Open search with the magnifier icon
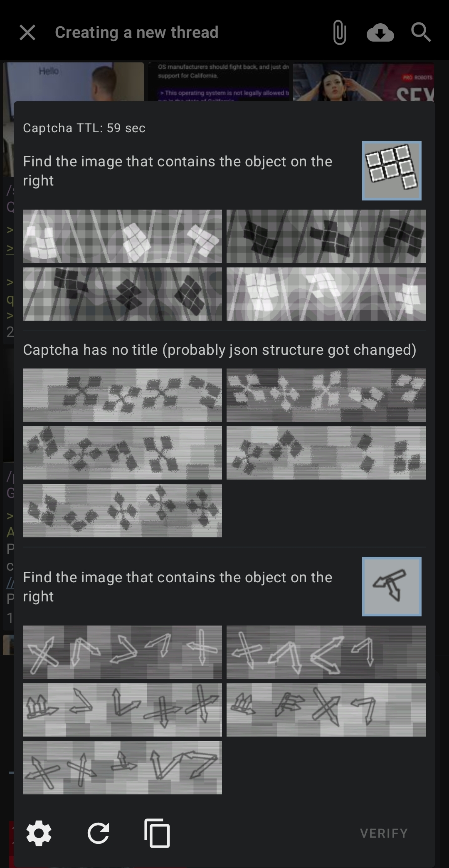 tap(421, 32)
